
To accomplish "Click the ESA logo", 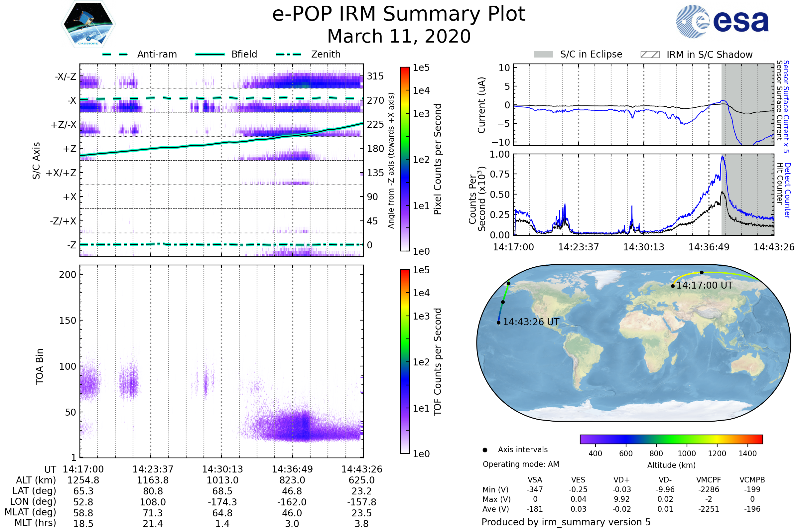I will click(722, 22).
